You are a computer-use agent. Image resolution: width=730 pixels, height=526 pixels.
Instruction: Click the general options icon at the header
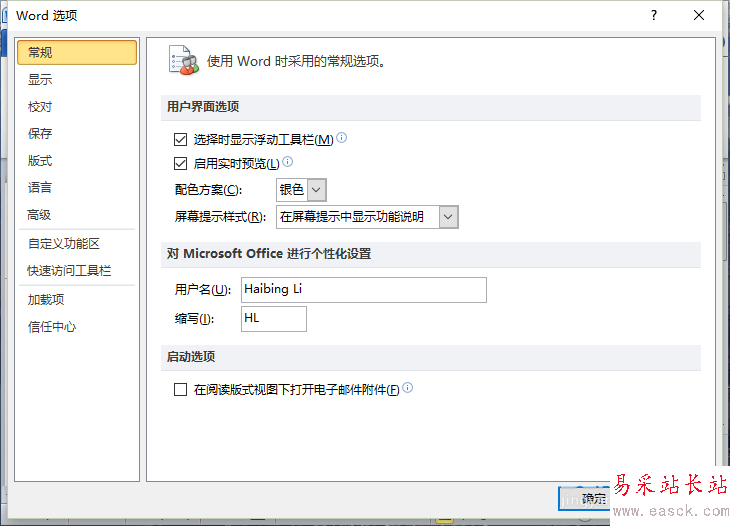point(183,61)
